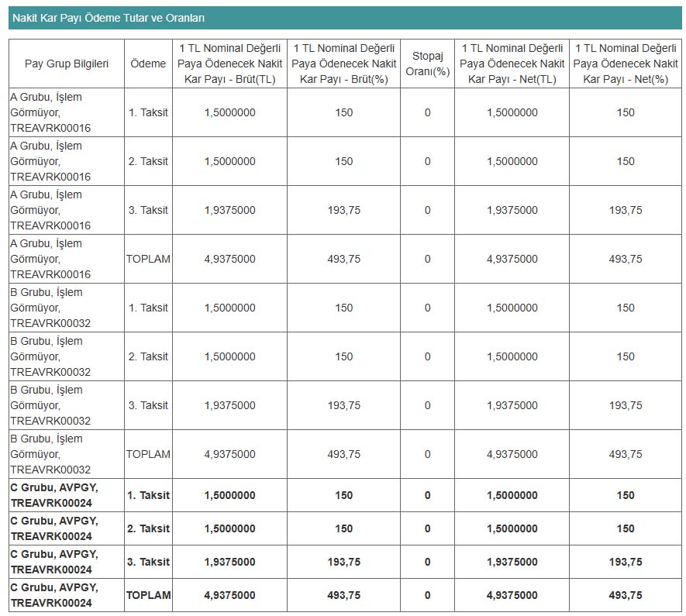Click stopaj value 0 in C Grubu 3. Taksit
This screenshot has height=616, width=686.
point(427,562)
